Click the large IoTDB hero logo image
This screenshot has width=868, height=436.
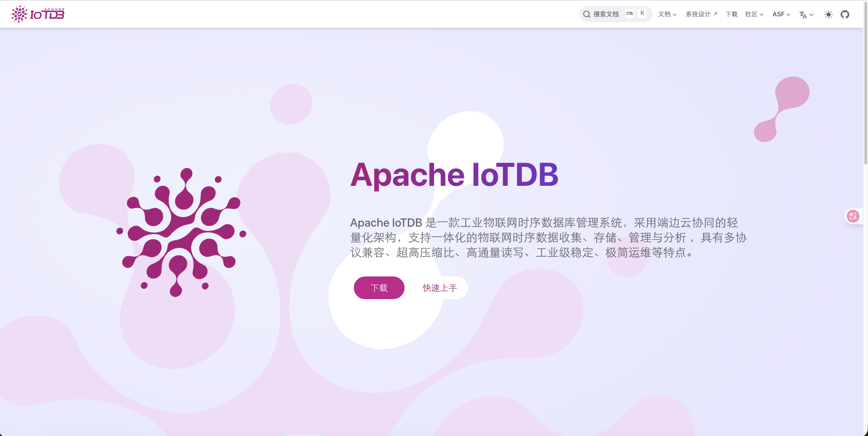(181, 233)
